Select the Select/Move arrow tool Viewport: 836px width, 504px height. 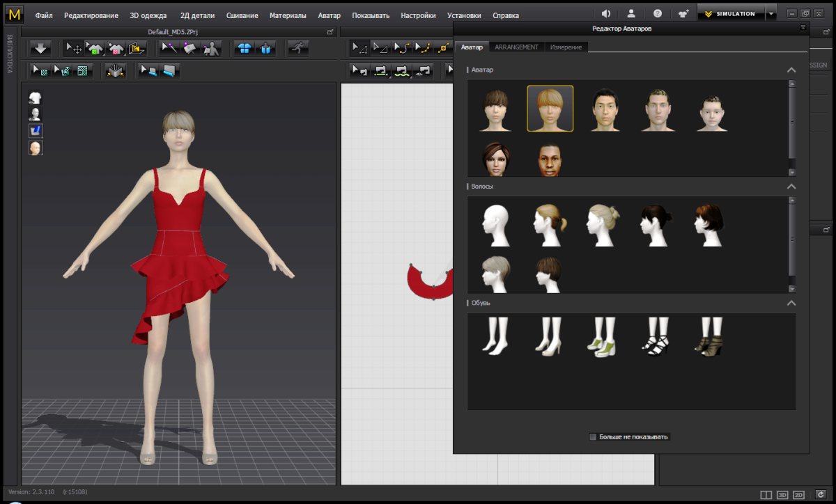(74, 48)
